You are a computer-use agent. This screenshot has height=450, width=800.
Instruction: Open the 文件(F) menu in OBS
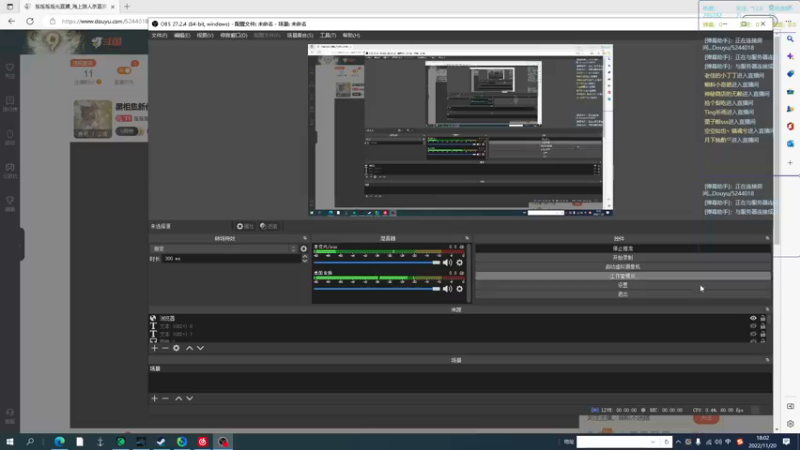pos(159,35)
